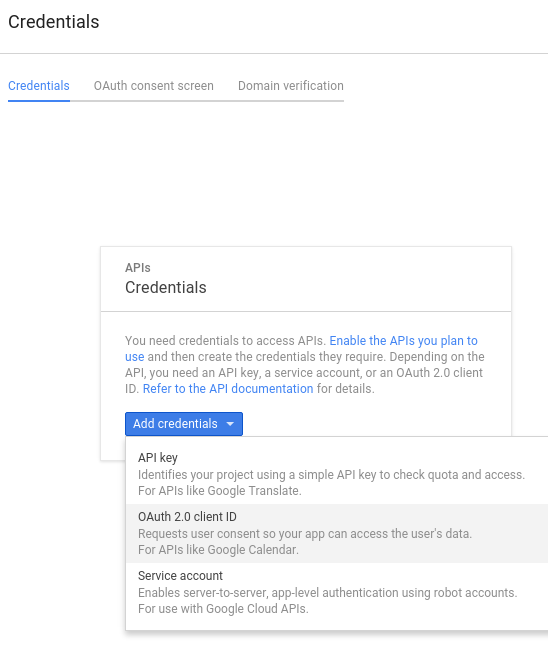
Task: Click OAuth description mentioning Google Calendar
Action: 218,550
